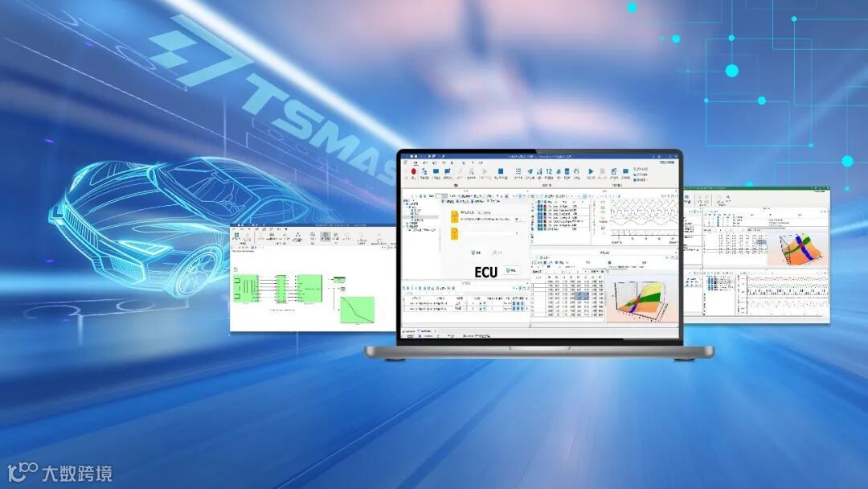Viewport: 868px width, 489px height.
Task: Select the highlighted row in the laptop's left tree
Action: pyautogui.click(x=420, y=216)
